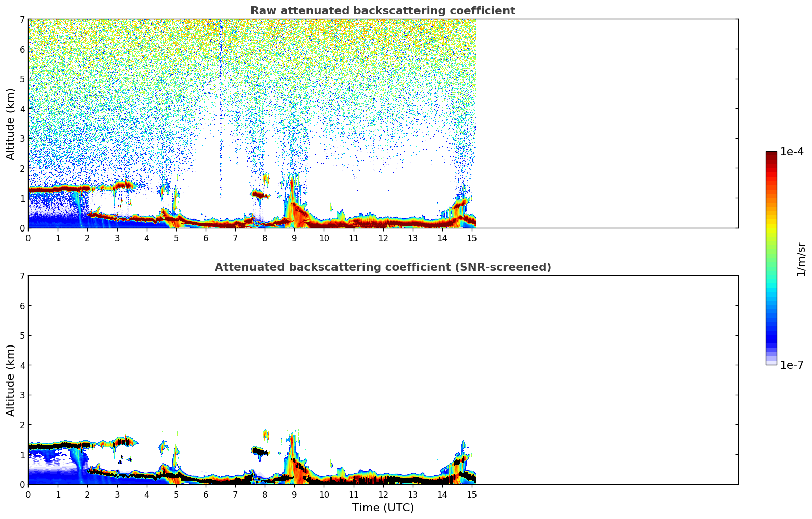Viewport: 812px width, 519px height.
Task: Click the bottom plot 'Altitude (km)' label
Action: pyautogui.click(x=11, y=380)
